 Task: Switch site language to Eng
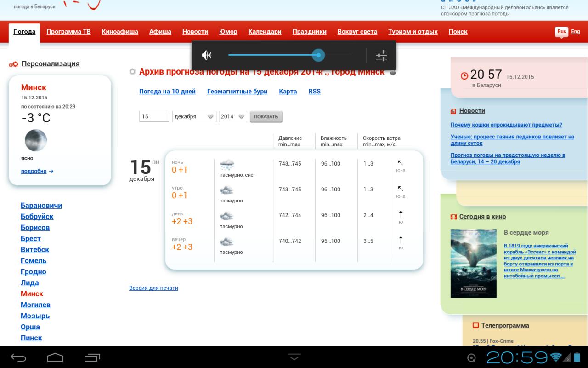[x=575, y=32]
